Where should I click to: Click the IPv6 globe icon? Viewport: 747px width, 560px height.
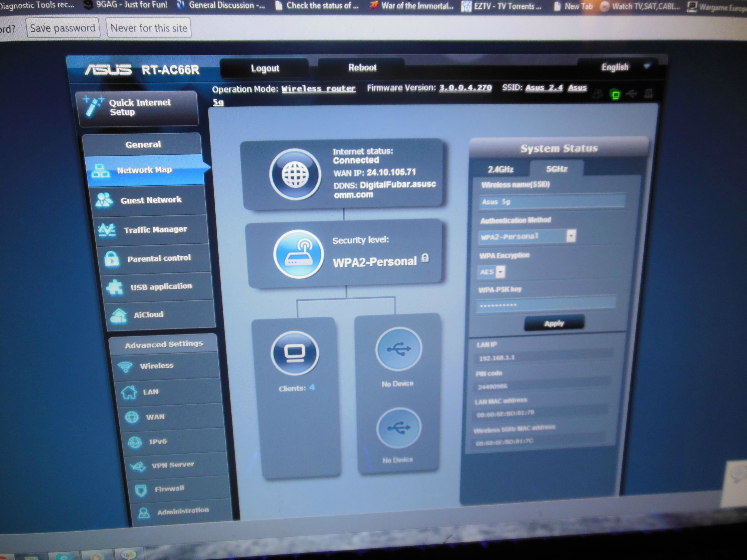135,442
